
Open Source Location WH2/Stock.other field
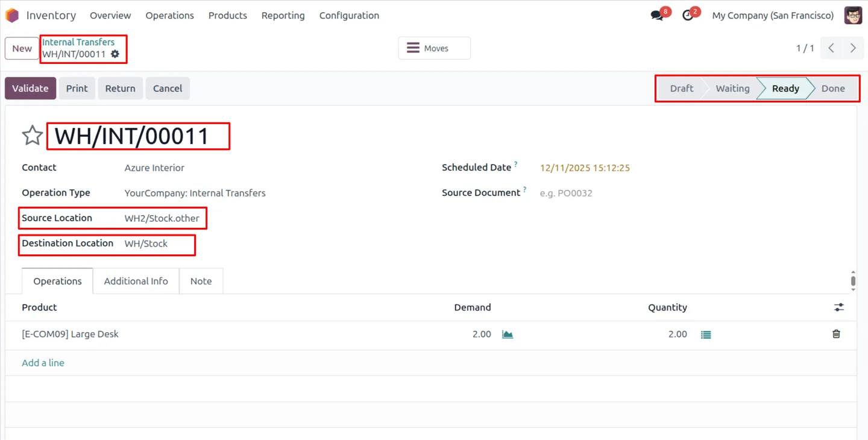162,218
